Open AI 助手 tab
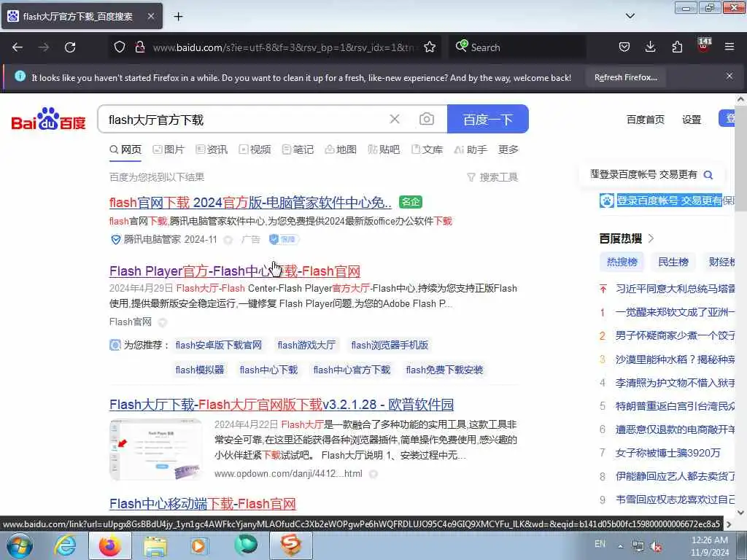This screenshot has height=560, width=747. (471, 149)
